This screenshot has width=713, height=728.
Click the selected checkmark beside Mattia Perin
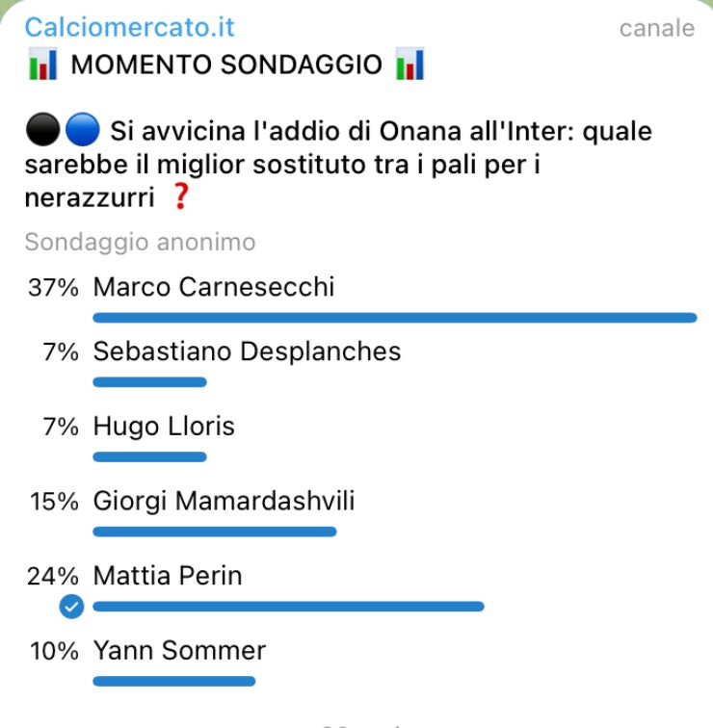[71, 607]
